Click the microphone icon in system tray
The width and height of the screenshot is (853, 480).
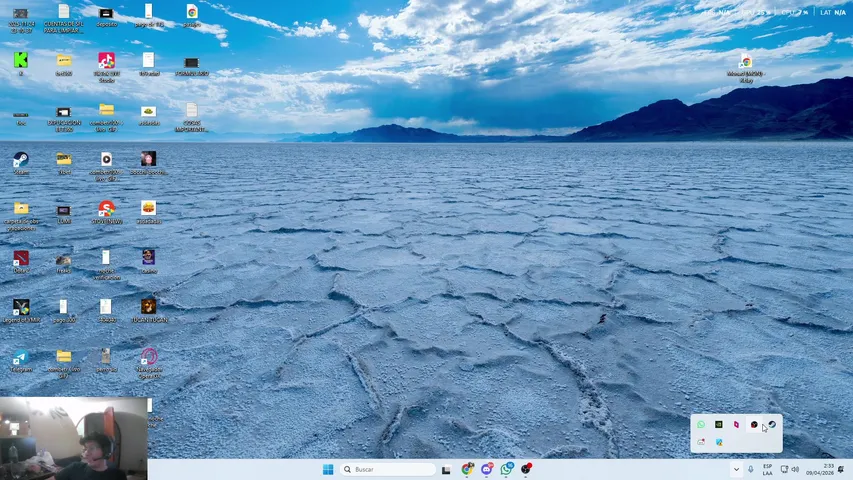click(751, 469)
